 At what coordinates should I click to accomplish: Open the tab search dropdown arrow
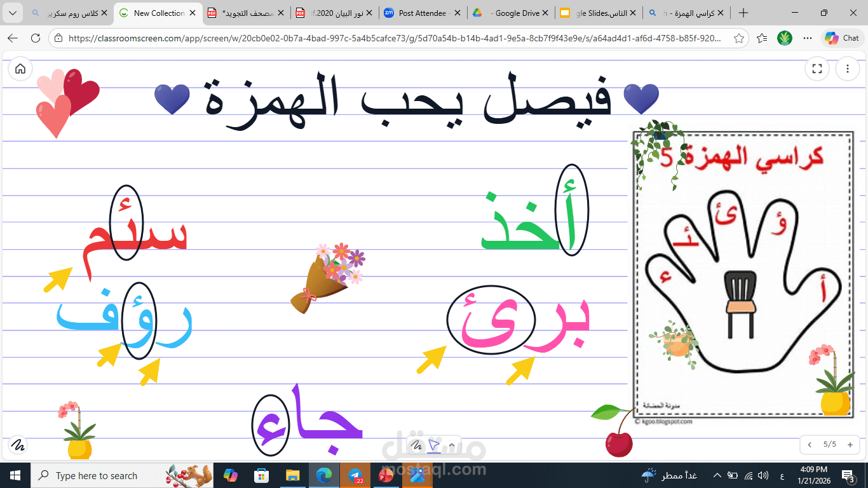(x=13, y=13)
